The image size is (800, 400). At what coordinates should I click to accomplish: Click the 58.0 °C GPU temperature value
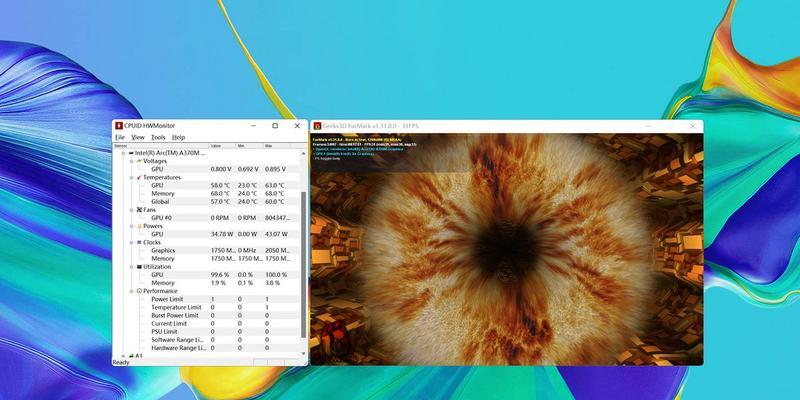click(220, 185)
